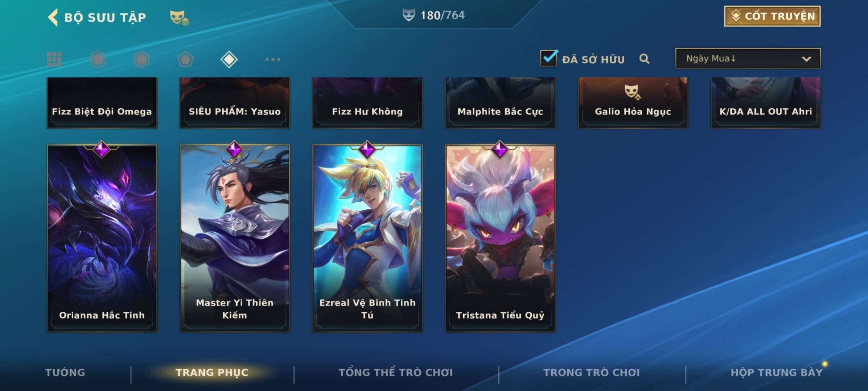This screenshot has height=391, width=868.
Task: Expand sort options via the chevron arrow
Action: point(806,59)
